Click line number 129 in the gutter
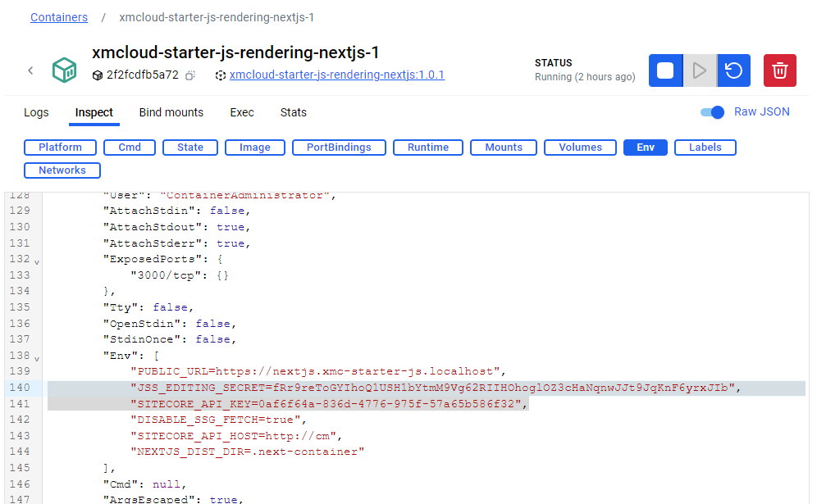The height and width of the screenshot is (504, 817). coord(20,211)
